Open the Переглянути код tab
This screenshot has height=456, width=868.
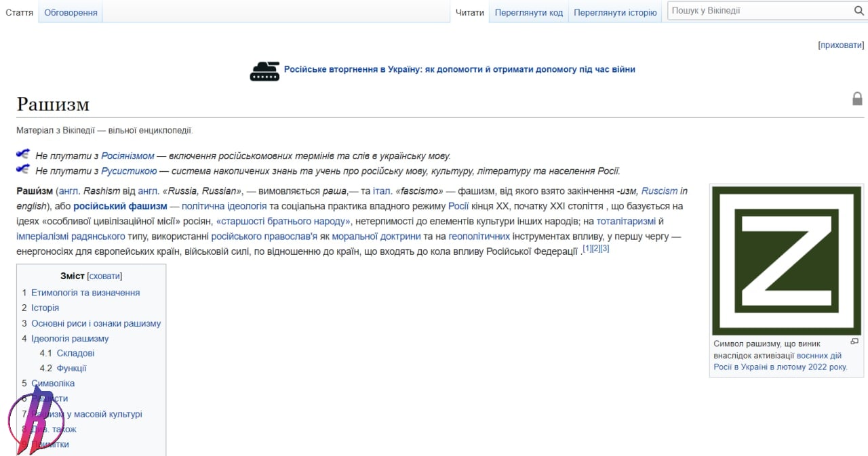529,12
